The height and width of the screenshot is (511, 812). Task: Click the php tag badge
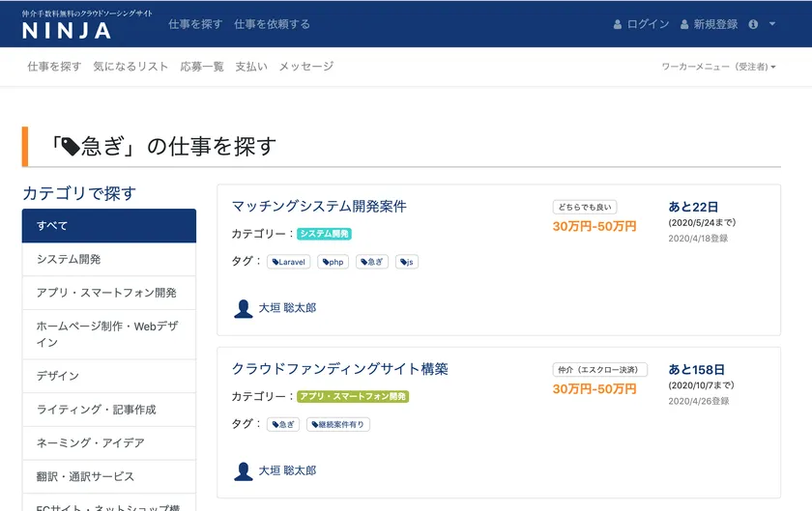[x=333, y=262]
